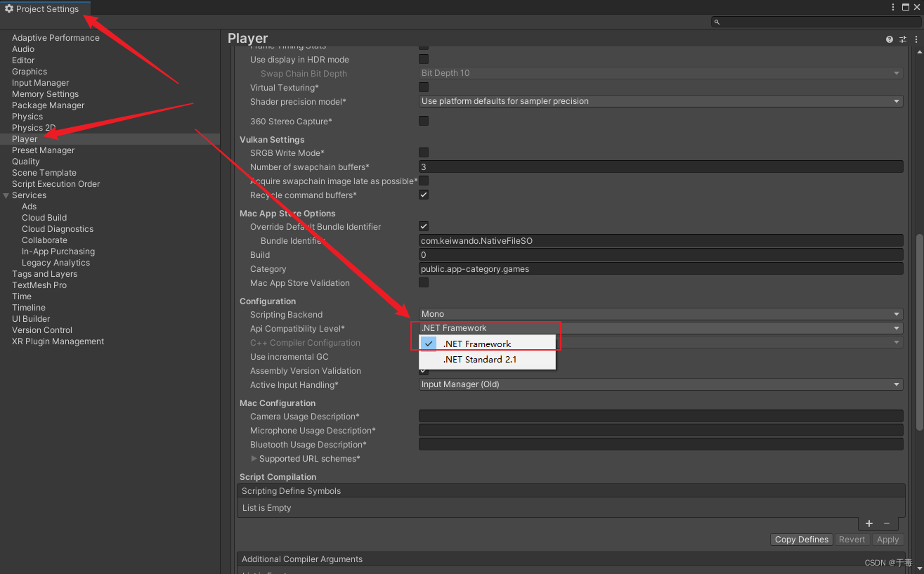The width and height of the screenshot is (924, 574).
Task: Choose .NET Framework option in list
Action: tap(487, 344)
